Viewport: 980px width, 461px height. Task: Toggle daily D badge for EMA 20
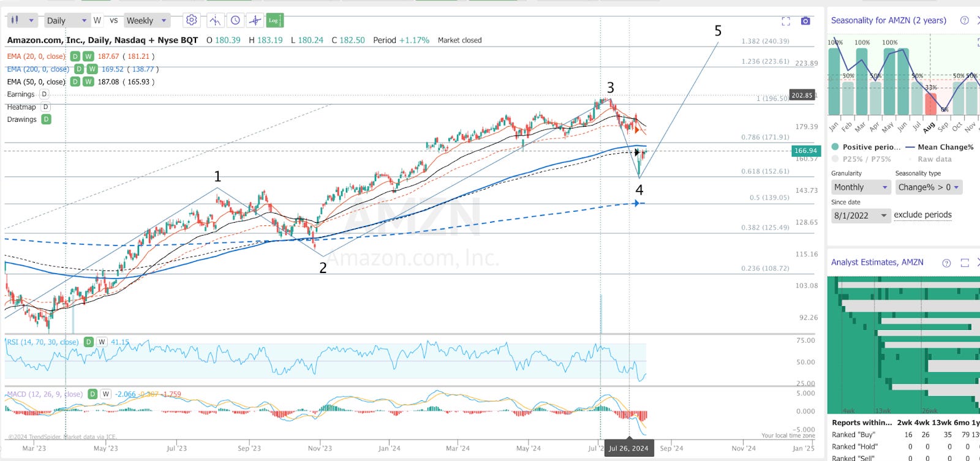pos(75,56)
